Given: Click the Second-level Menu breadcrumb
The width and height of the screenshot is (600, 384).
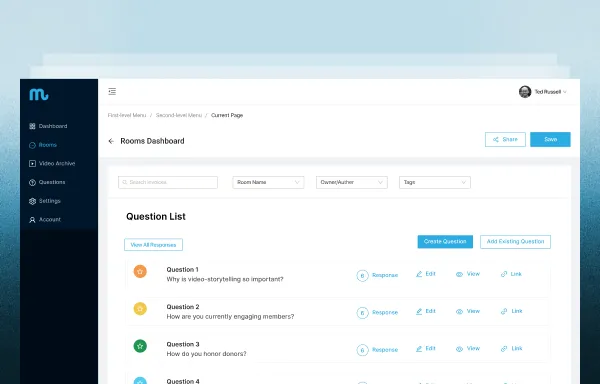Looking at the screenshot, I should [x=179, y=115].
